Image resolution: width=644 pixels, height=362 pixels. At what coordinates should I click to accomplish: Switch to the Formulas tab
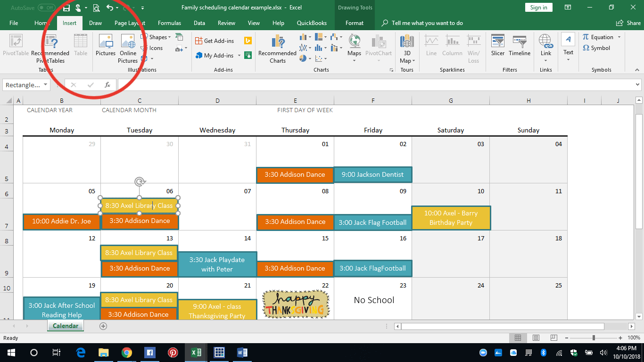coord(169,23)
